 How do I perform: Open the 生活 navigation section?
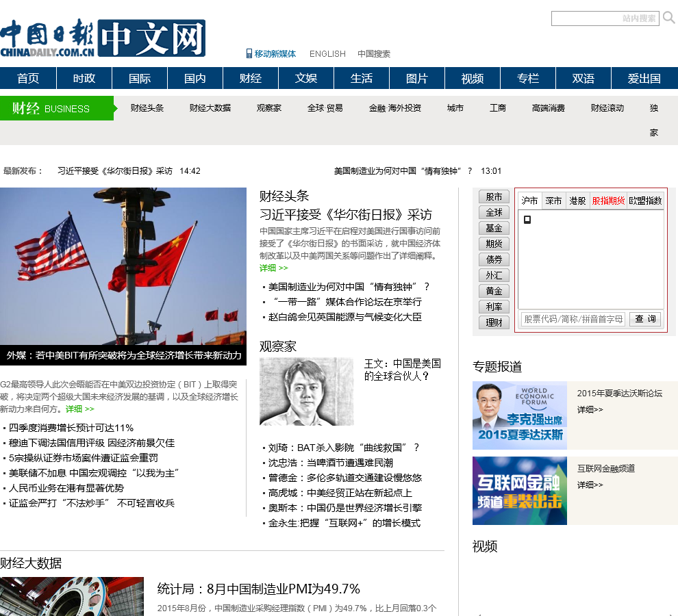362,78
